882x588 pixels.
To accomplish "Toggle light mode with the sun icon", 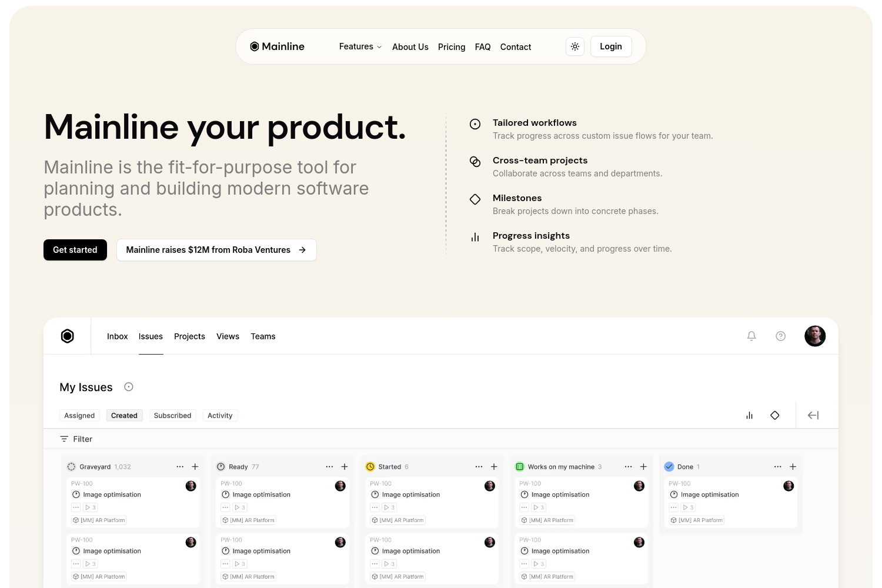I will [x=574, y=46].
